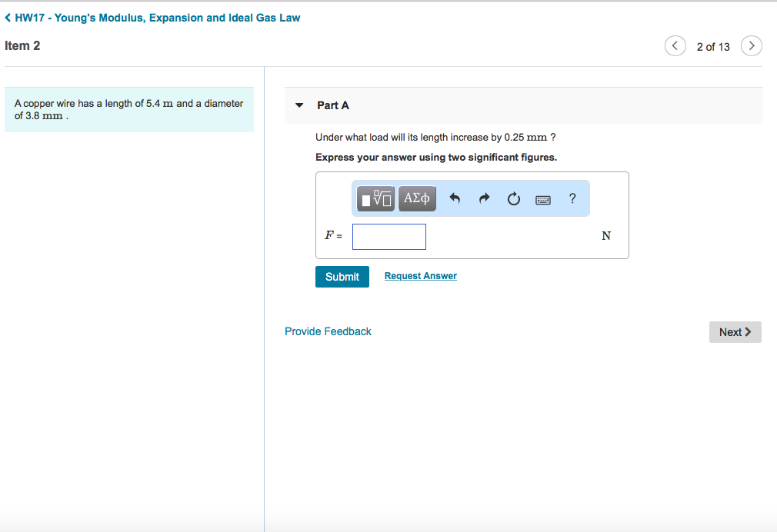Select the next-item chevron near '2 of 13'
Viewport: 777px width, 532px height.
click(x=752, y=45)
